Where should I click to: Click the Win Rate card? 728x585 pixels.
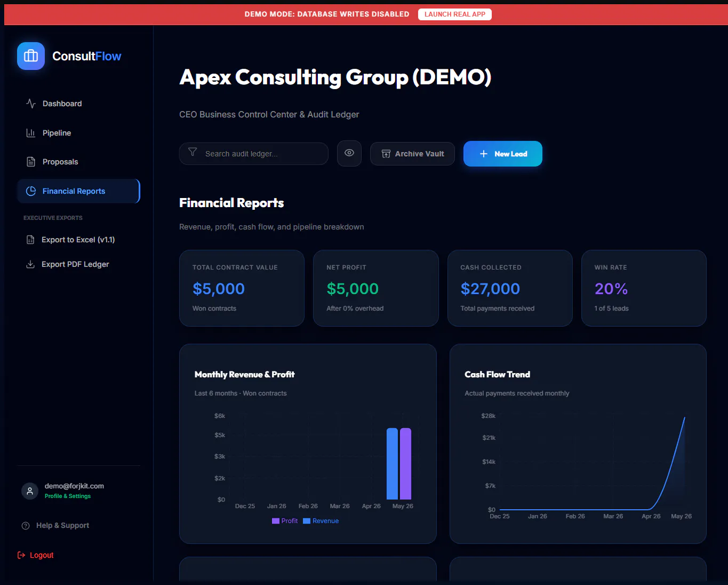(644, 288)
